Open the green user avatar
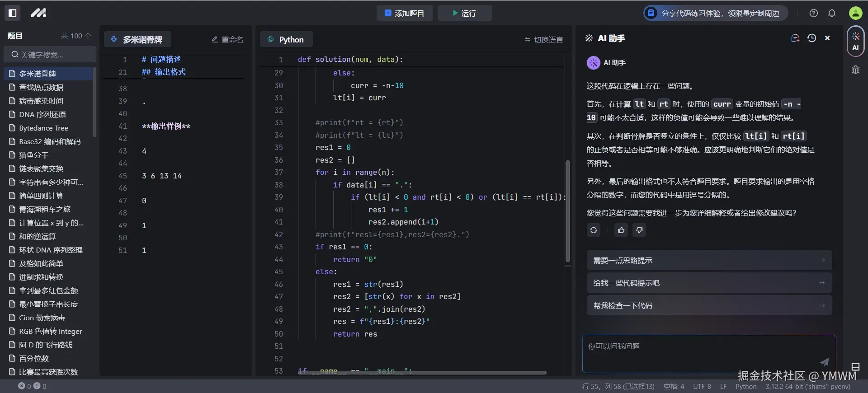Image resolution: width=868 pixels, height=393 pixels. pos(855,13)
